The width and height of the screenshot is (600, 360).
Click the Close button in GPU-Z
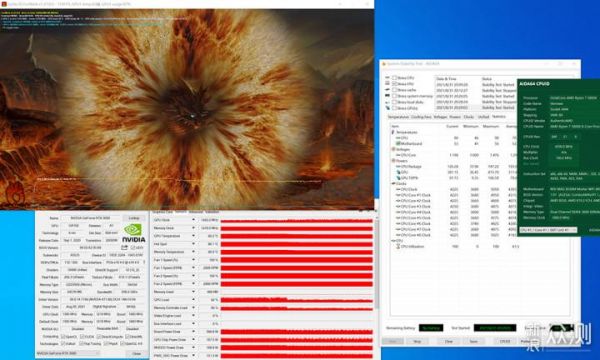tap(136, 353)
